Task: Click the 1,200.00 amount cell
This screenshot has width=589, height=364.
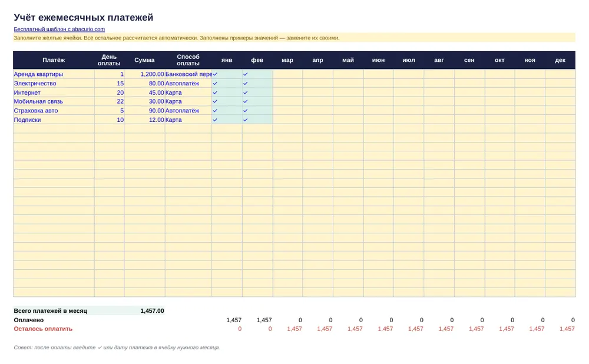Action: [145, 74]
